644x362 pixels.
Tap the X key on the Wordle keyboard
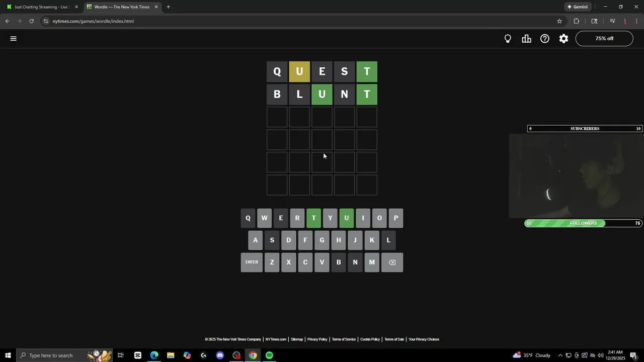click(289, 262)
